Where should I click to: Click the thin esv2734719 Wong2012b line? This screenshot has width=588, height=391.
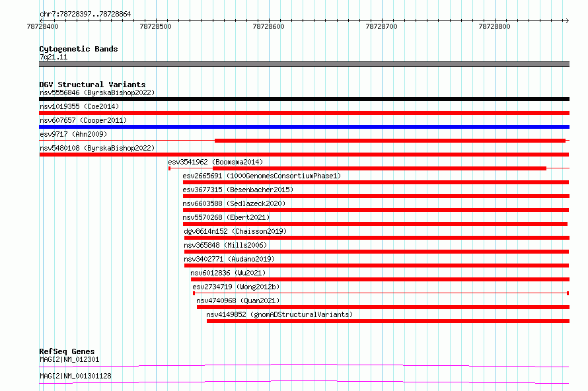pyautogui.click(x=381, y=293)
